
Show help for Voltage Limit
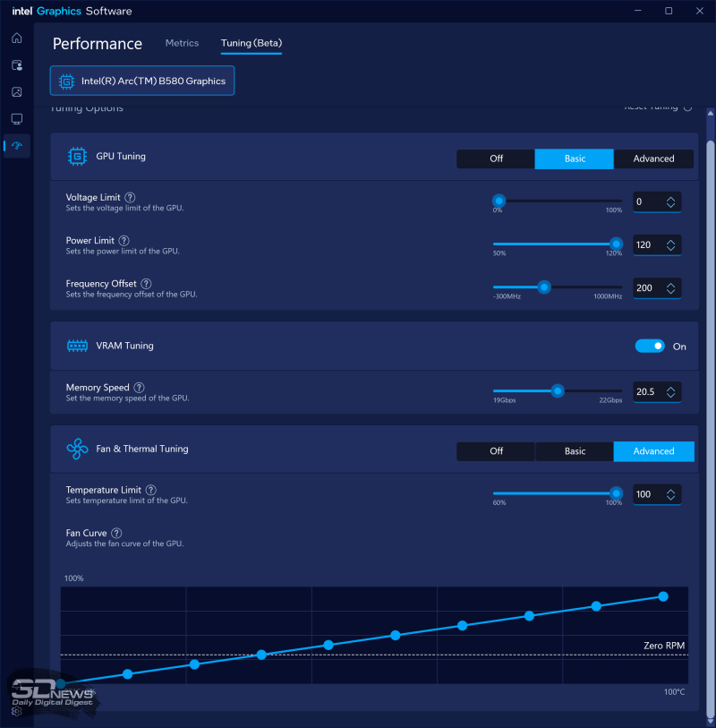point(131,197)
